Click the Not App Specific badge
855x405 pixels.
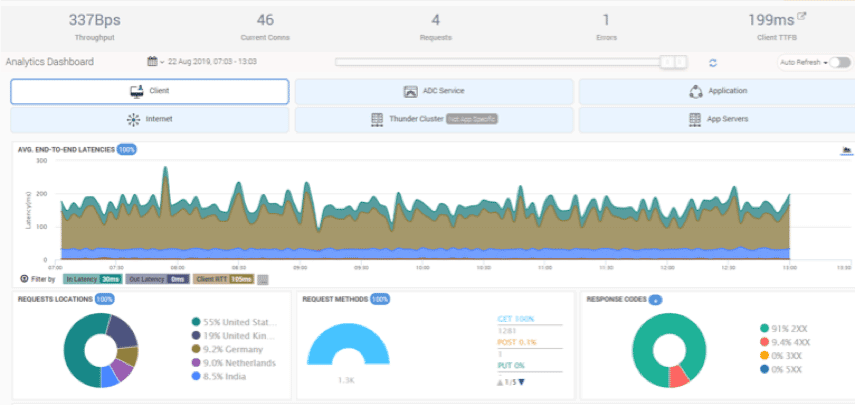(x=473, y=119)
